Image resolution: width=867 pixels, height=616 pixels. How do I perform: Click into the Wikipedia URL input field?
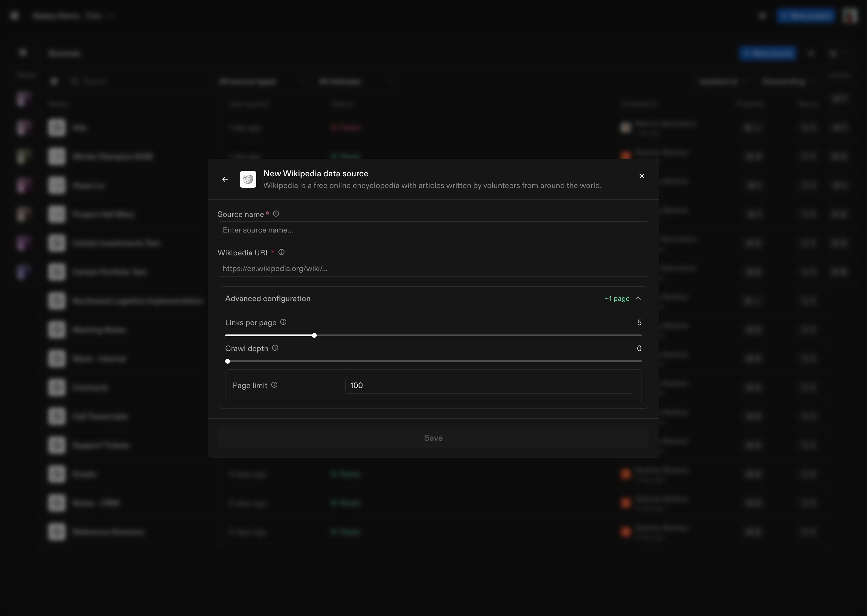(x=433, y=268)
